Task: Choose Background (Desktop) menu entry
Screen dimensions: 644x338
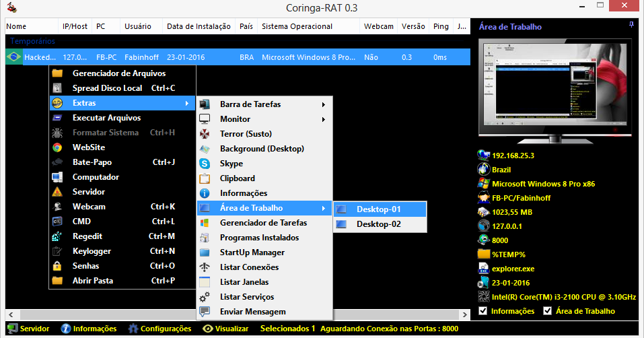Action: pyautogui.click(x=264, y=149)
